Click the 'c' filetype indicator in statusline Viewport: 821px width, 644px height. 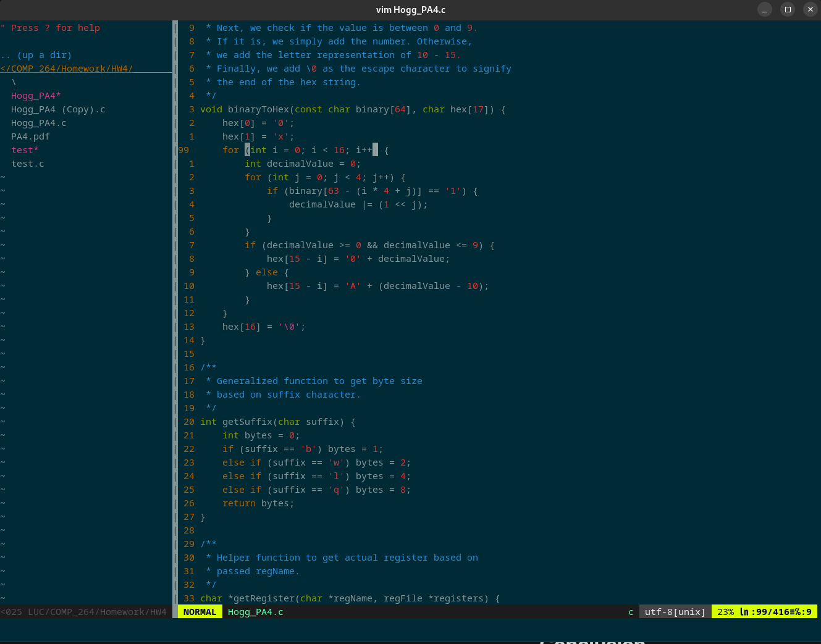pyautogui.click(x=631, y=612)
